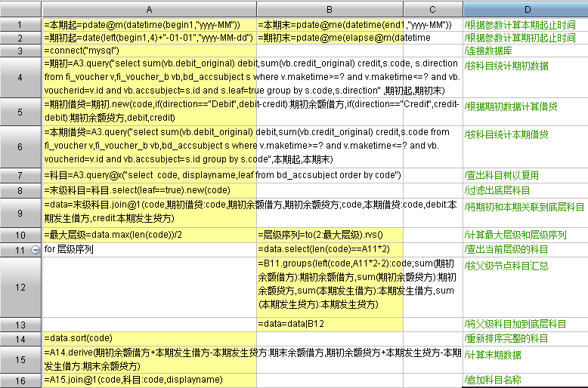588x388 pixels.
Task: Collapse the for loop block at row 11
Action: point(35,249)
